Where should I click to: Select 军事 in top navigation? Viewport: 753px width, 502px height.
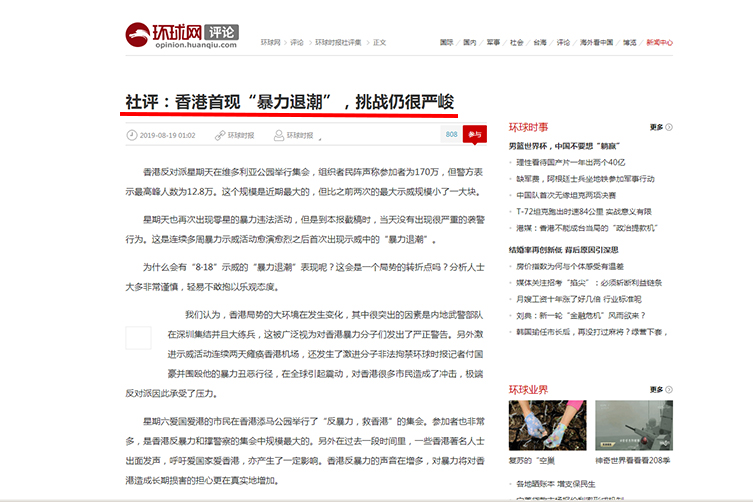pyautogui.click(x=493, y=43)
